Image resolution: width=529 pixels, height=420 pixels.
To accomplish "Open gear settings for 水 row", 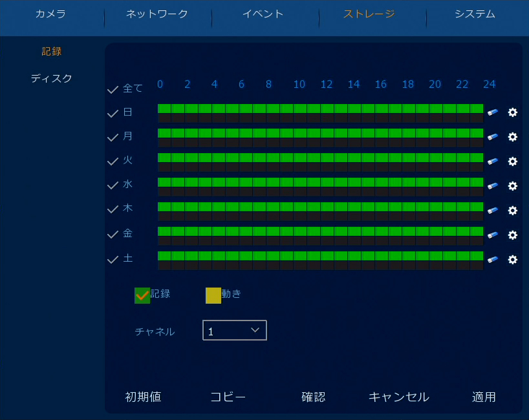I will point(512,186).
